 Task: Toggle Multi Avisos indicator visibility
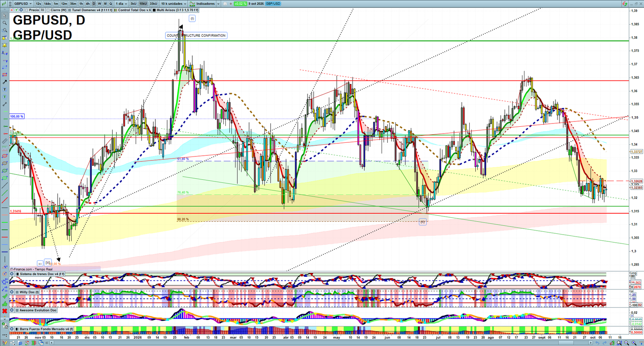point(154,10)
